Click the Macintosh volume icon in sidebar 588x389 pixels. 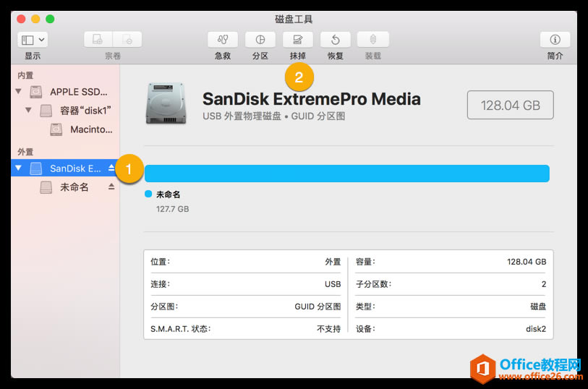56,129
